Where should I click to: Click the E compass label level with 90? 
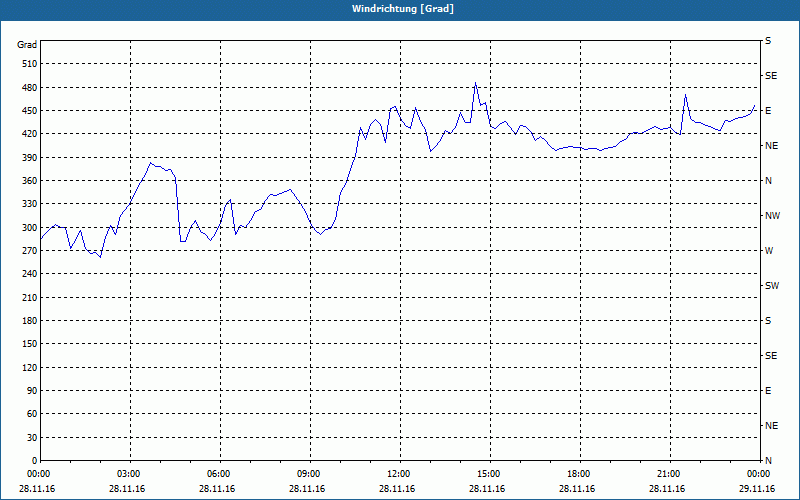coord(768,391)
